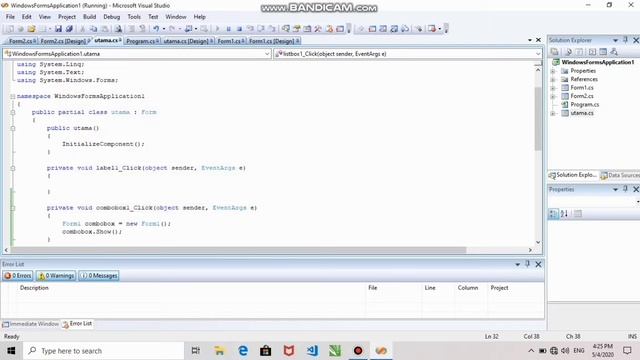Expand the Properties node in Solution Explorer
This screenshot has width=640, height=360.
(x=553, y=71)
